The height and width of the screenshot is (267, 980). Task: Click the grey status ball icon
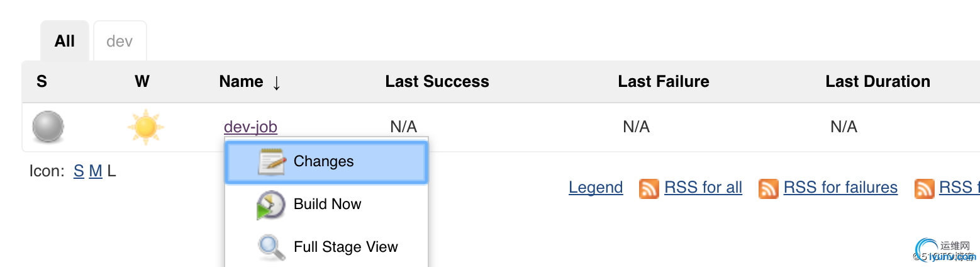coord(48,127)
